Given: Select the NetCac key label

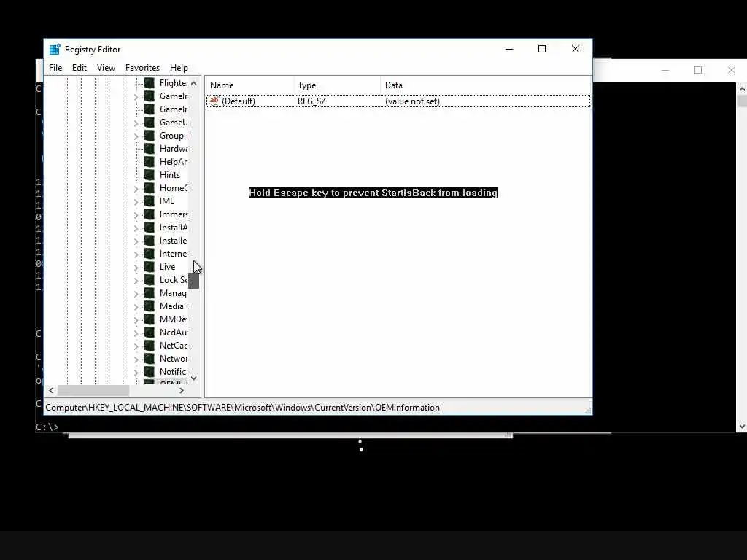Looking at the screenshot, I should coord(174,346).
